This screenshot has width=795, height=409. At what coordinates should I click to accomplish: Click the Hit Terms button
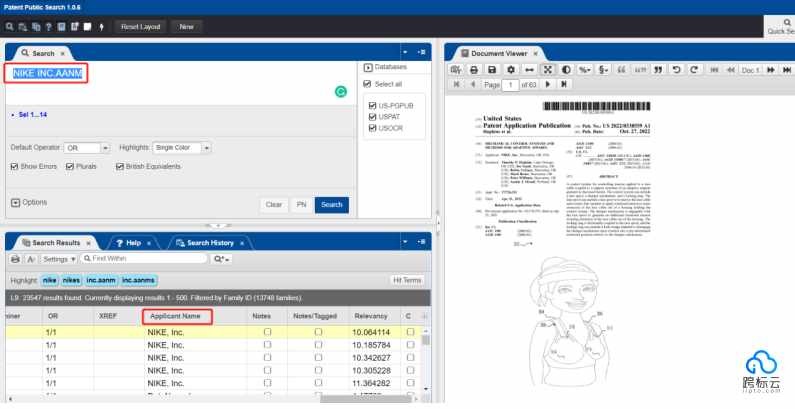[407, 280]
